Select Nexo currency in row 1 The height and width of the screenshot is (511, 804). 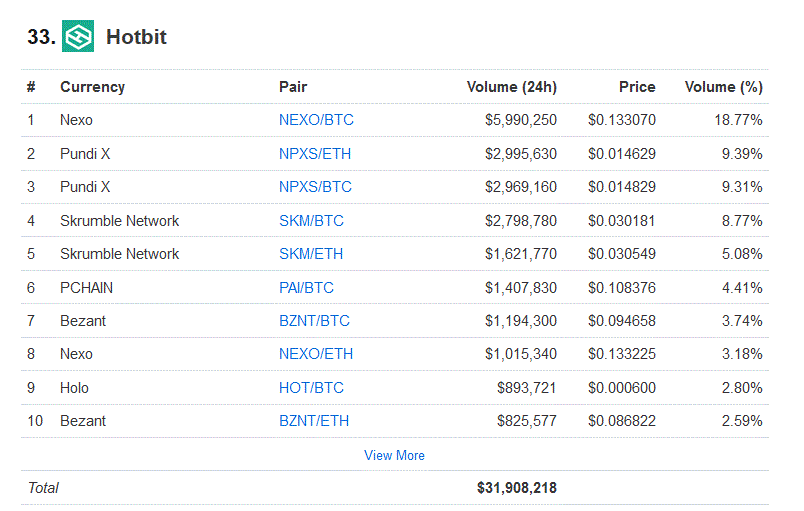click(76, 120)
